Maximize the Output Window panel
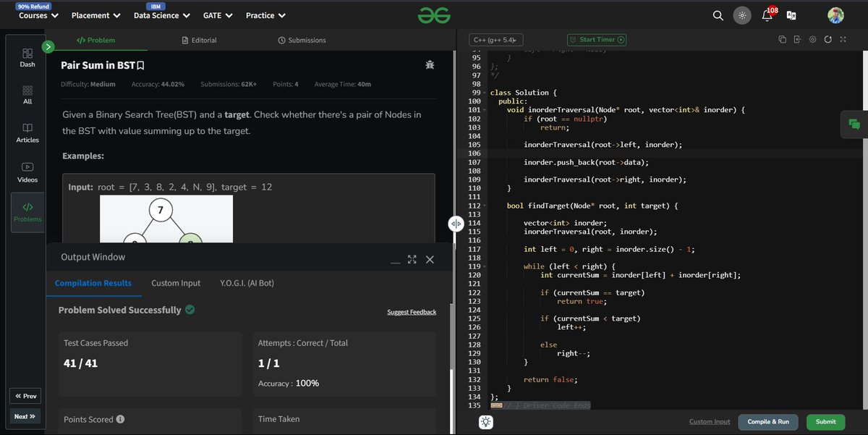This screenshot has height=435, width=868. pos(412,259)
